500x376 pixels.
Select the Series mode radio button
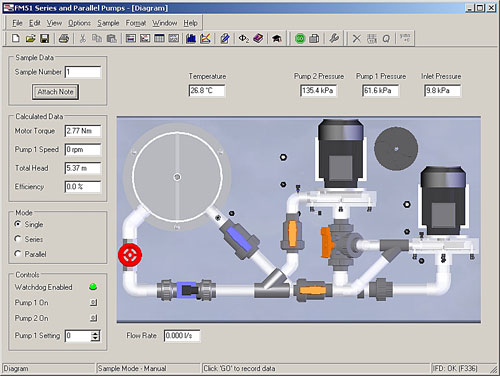pos(18,239)
